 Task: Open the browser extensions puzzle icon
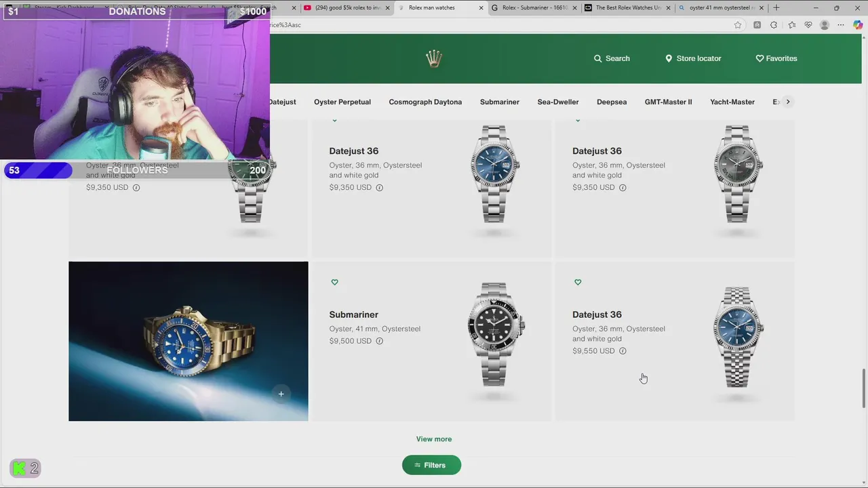click(x=774, y=25)
